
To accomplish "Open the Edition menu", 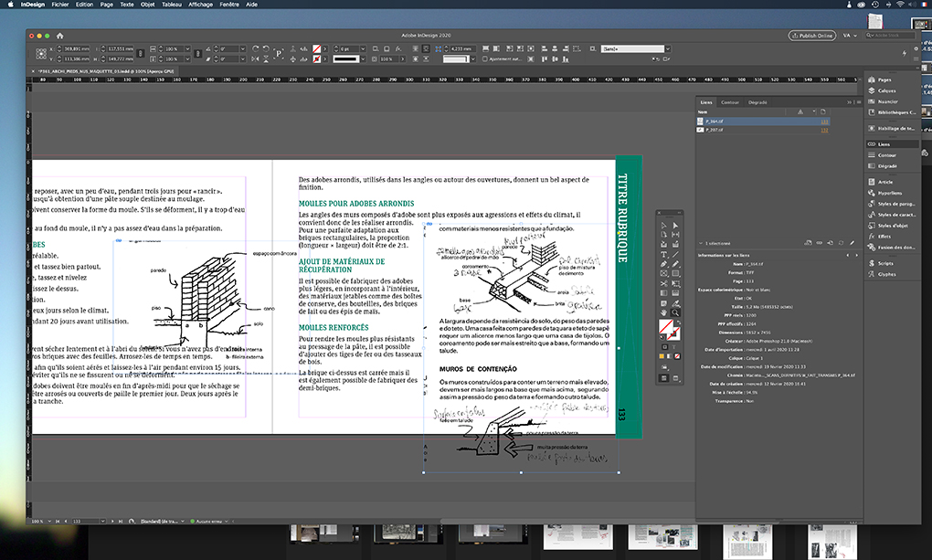I will tap(84, 5).
